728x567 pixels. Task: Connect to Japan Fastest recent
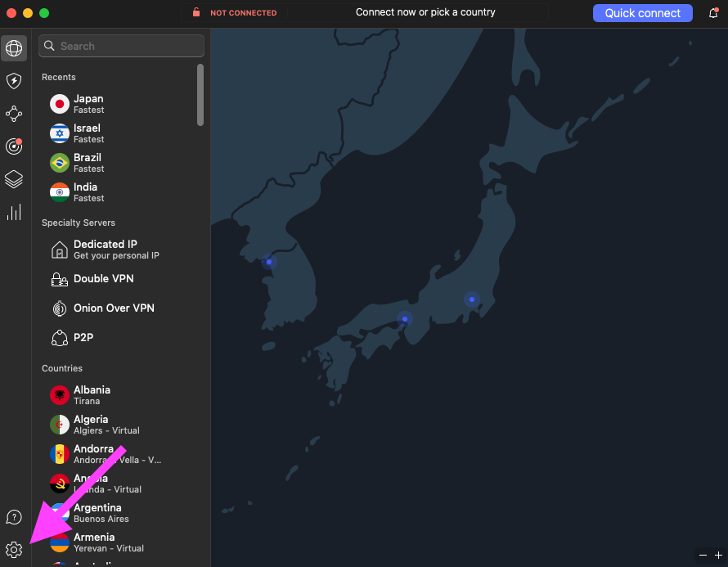tap(119, 104)
